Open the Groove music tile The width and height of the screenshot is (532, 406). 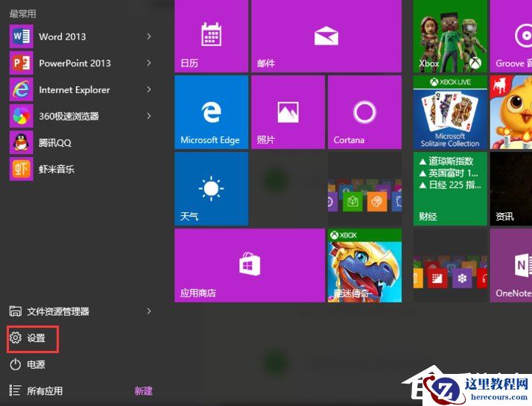511,36
